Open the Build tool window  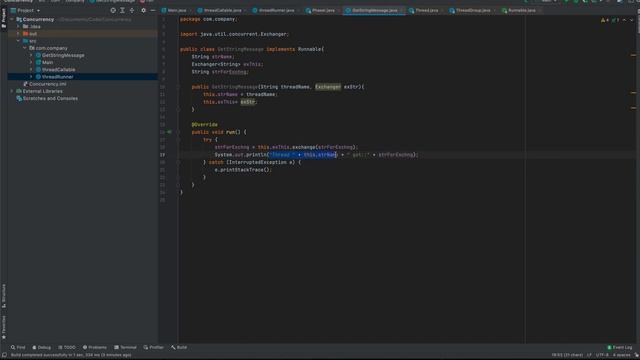pyautogui.click(x=179, y=347)
